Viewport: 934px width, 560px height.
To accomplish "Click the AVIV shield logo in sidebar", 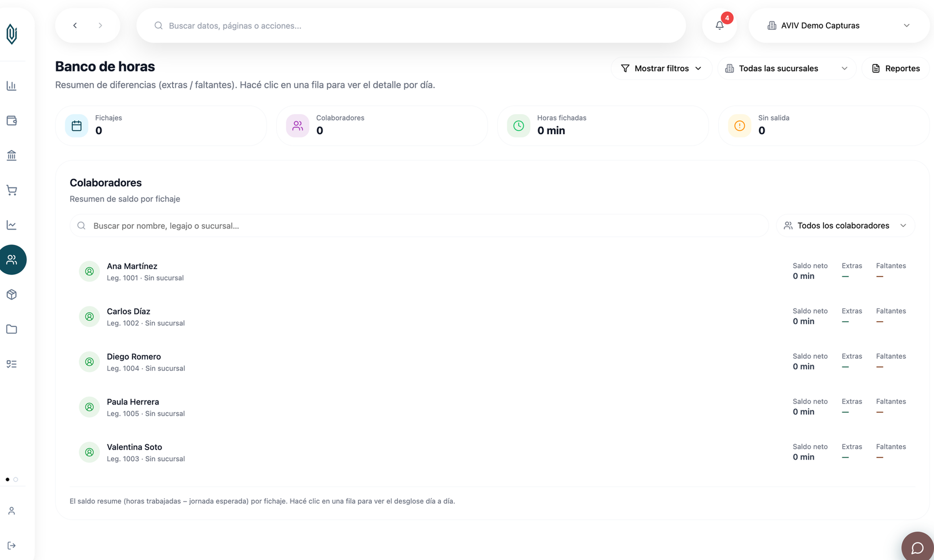I will pos(12,34).
